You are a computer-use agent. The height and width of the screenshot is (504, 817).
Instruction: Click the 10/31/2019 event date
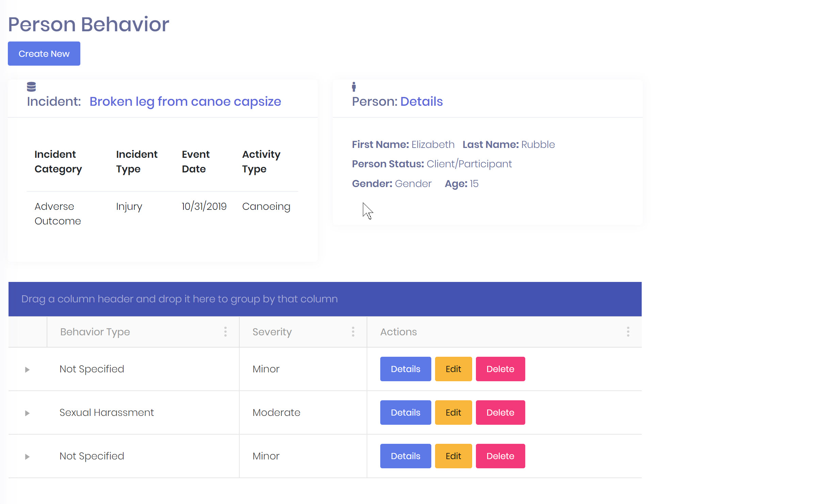click(204, 206)
